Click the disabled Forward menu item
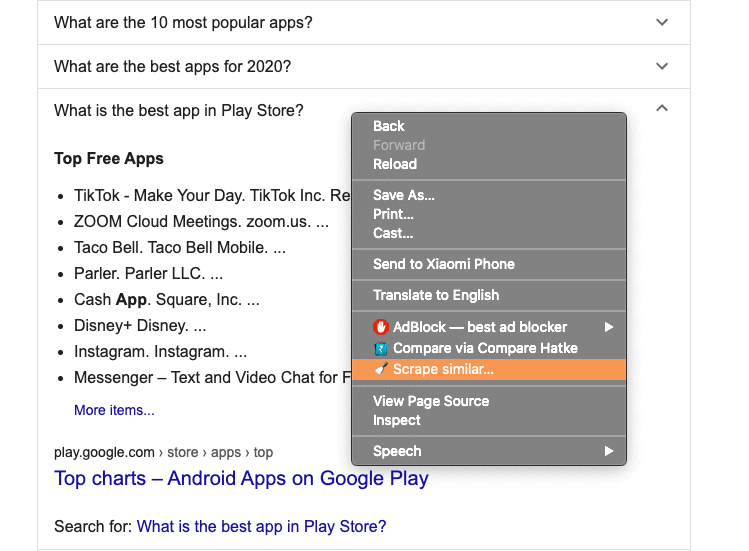Screen dimensions: 749x551 tap(489, 145)
